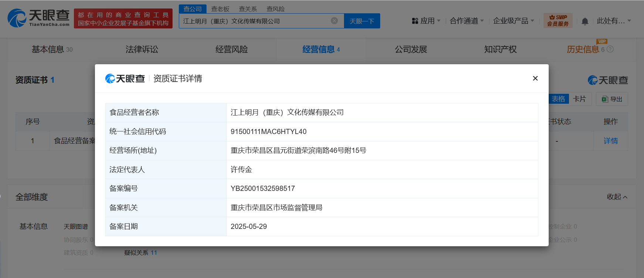Open the 法律诉讼 tab
Viewport: 644px width, 278px height.
click(x=142, y=49)
